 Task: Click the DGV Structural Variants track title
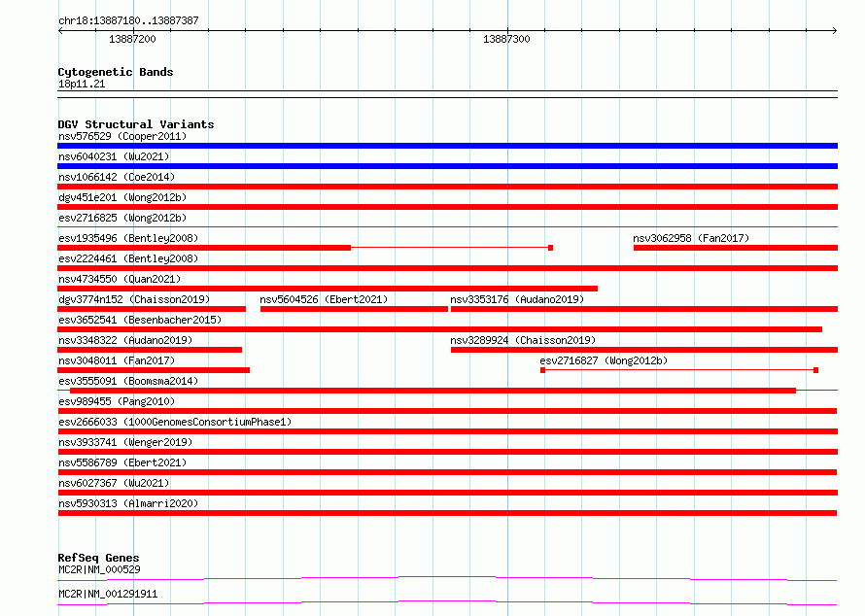click(x=136, y=124)
